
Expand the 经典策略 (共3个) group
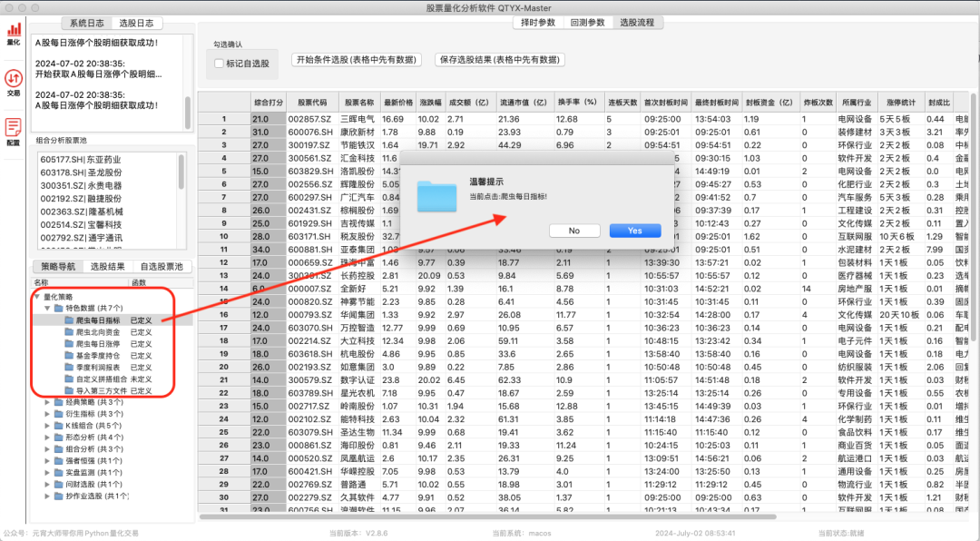(47, 402)
